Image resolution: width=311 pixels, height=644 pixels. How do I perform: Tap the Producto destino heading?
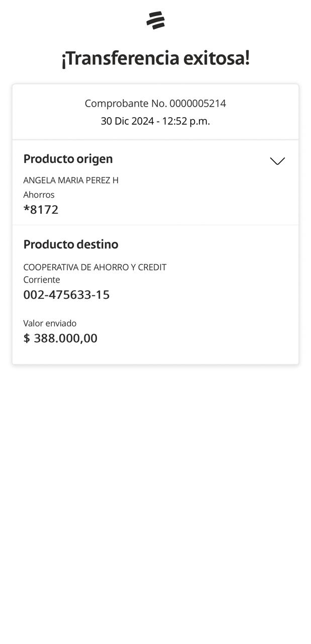point(71,244)
